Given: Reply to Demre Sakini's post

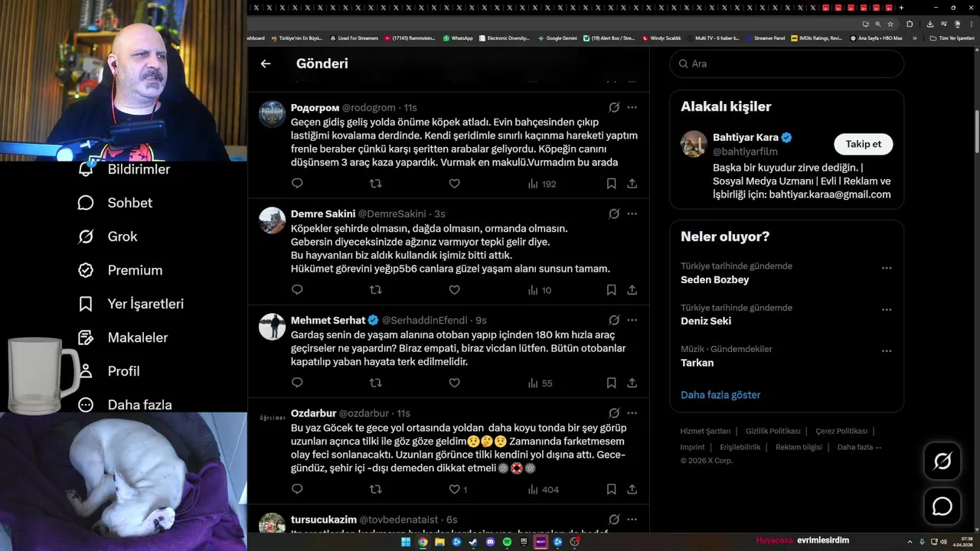Looking at the screenshot, I should [297, 290].
